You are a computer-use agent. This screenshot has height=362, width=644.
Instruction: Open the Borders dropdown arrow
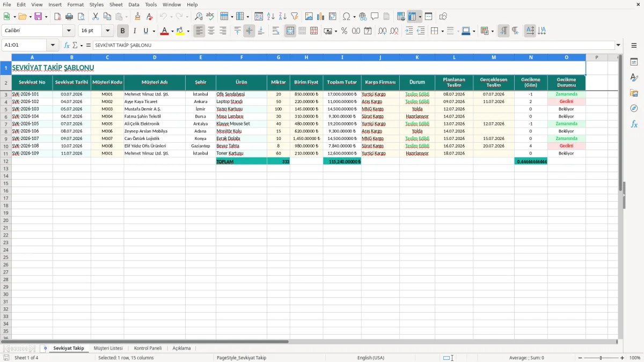[x=442, y=31]
